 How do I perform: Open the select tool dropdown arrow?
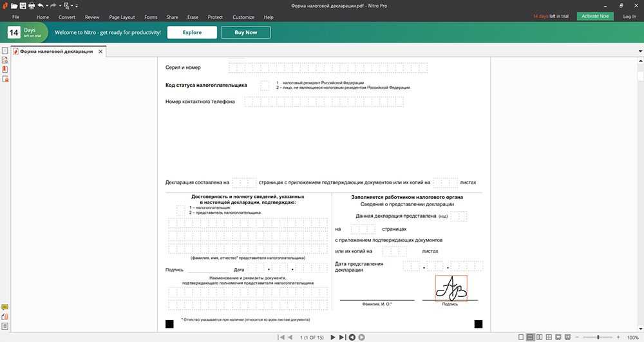click(73, 5)
